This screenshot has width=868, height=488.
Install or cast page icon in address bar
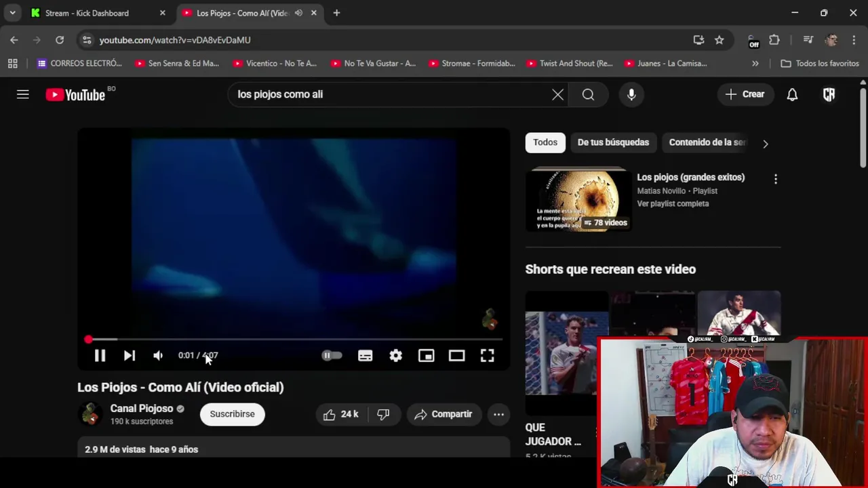pyautogui.click(x=698, y=40)
